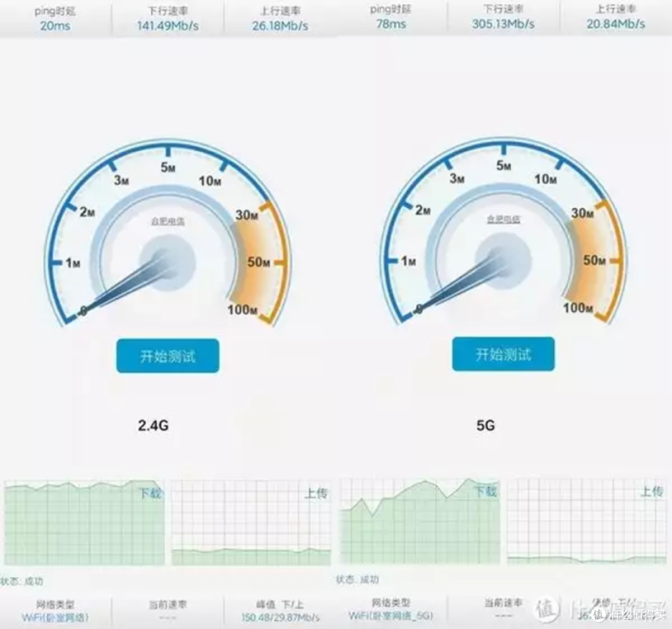Click the 值 watermark icon at bottom right
Screen dimensions: 672x629
(x=599, y=615)
